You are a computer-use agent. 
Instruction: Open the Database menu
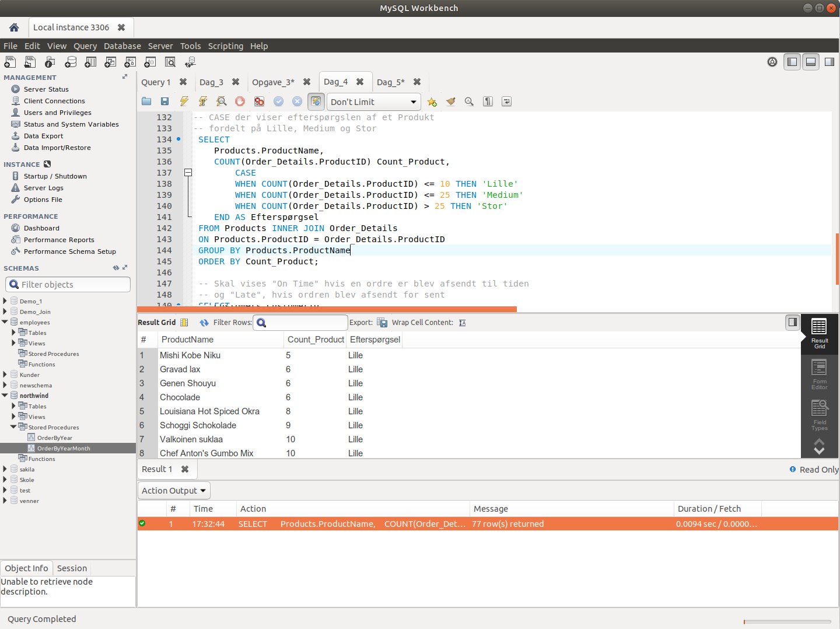point(123,46)
